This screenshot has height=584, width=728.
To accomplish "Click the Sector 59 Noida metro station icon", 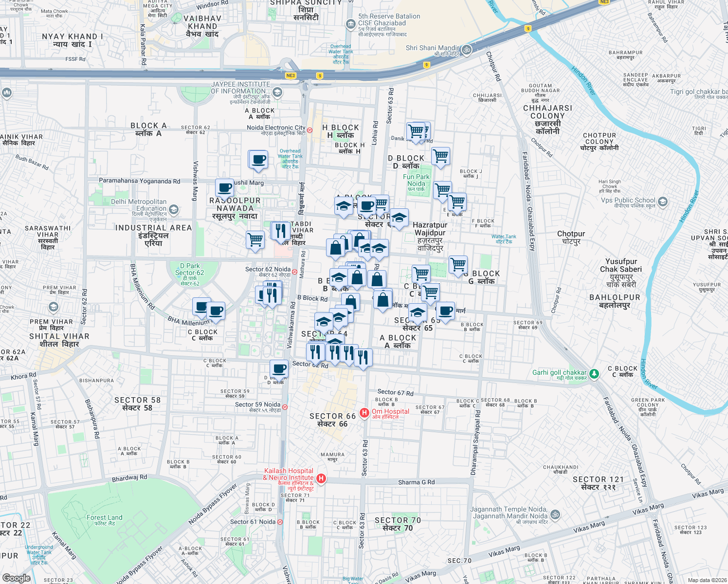I will (x=285, y=407).
